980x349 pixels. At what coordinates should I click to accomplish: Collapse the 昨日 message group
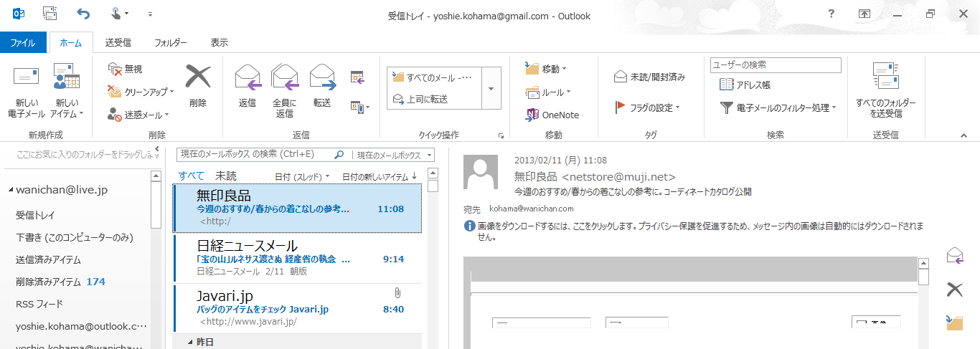point(191,342)
